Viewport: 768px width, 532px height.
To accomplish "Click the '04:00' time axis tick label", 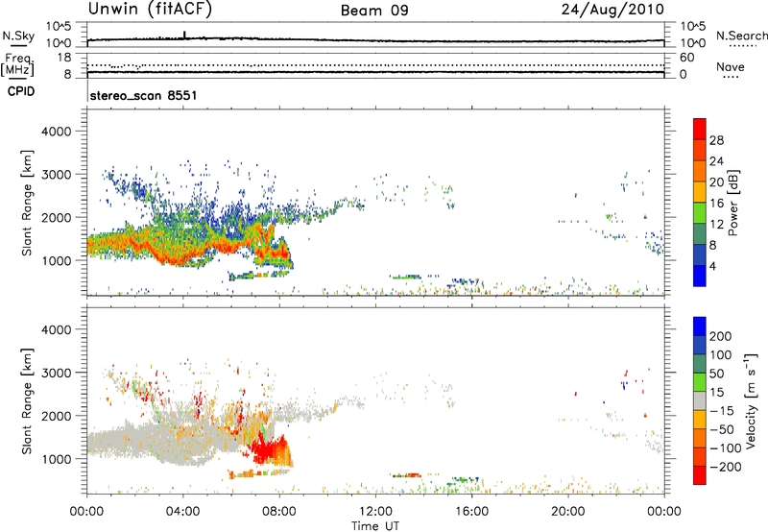I will pos(182,512).
